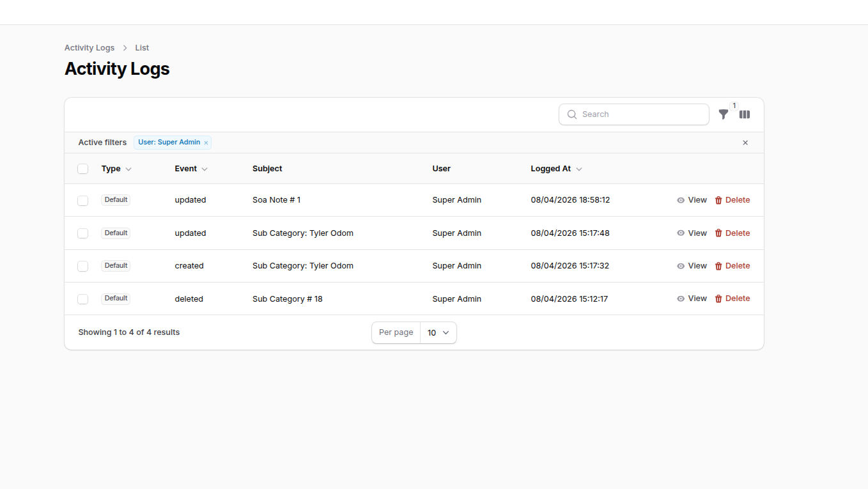This screenshot has width=868, height=489.
Task: Click the eye icon on the created row
Action: [x=681, y=265]
